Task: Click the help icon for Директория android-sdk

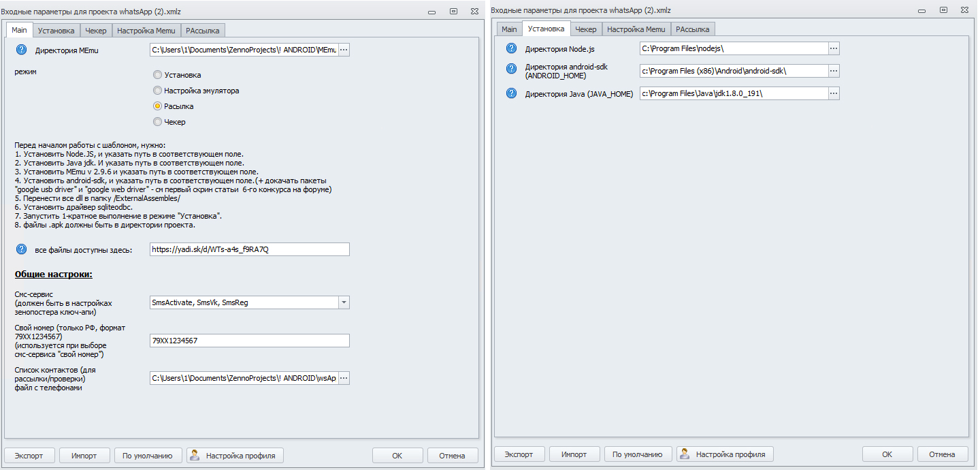Action: click(511, 69)
